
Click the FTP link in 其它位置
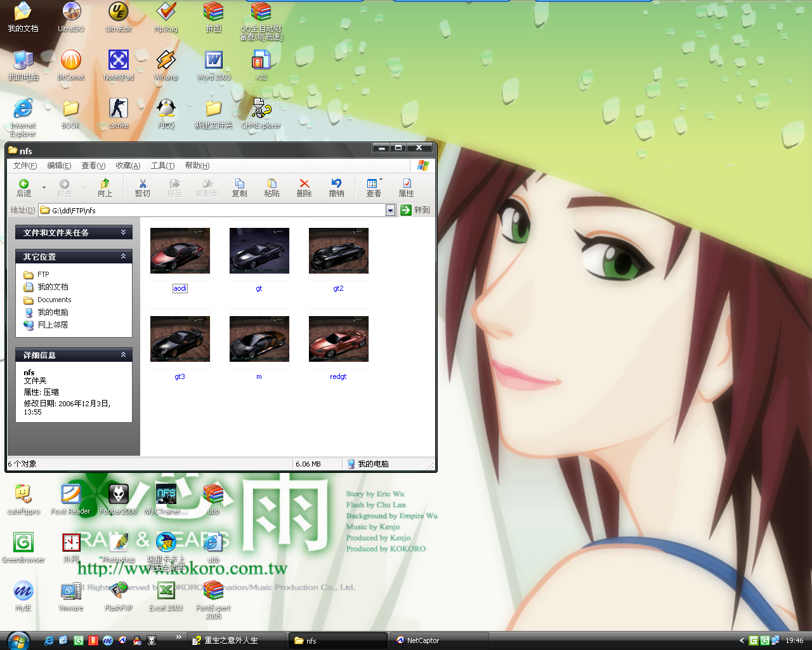point(43,275)
